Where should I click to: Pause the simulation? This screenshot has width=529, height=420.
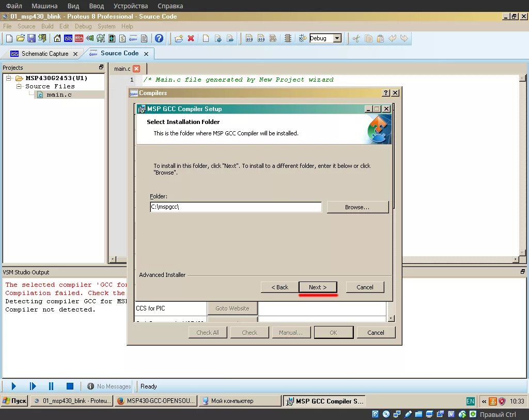point(51,386)
